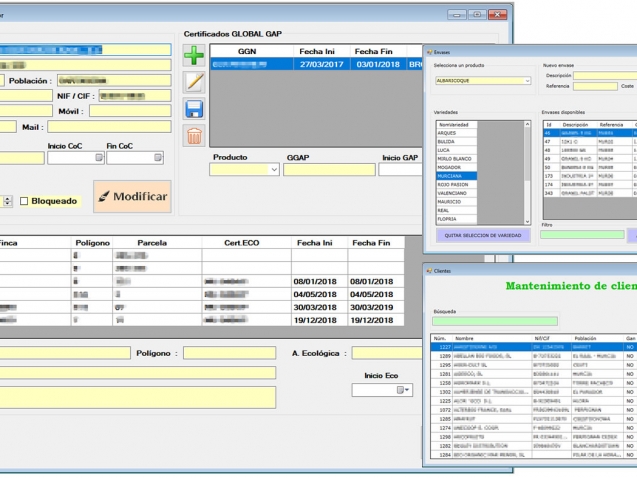This screenshot has height=478, width=637.
Task: Select client row number 1289
Action: click(x=534, y=356)
